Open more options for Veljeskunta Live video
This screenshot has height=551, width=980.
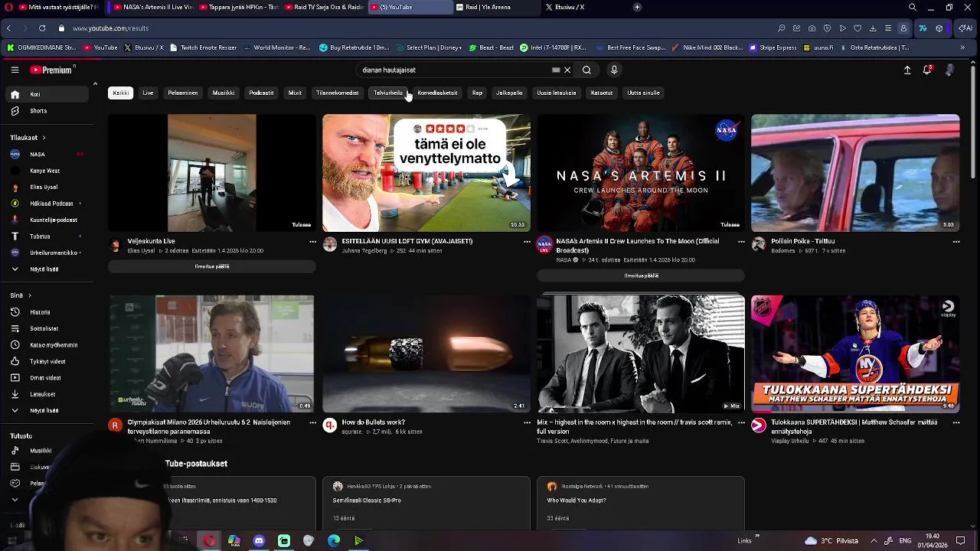[312, 242]
